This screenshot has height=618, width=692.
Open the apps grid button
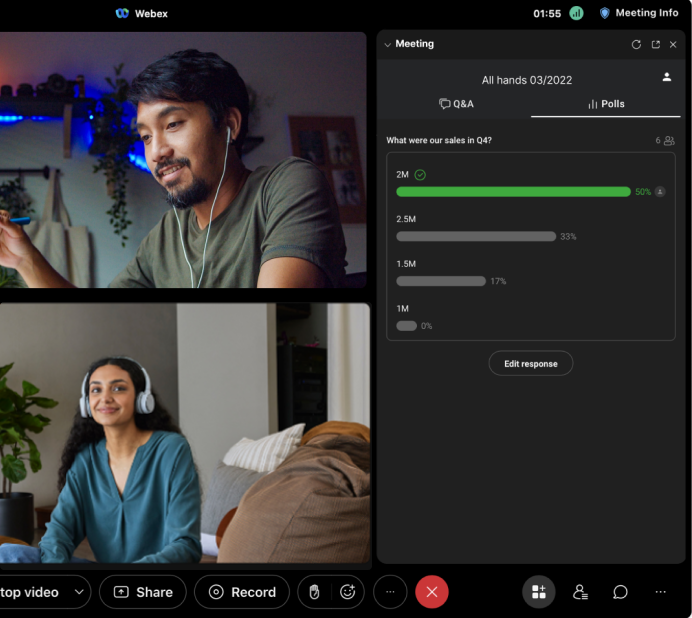pyautogui.click(x=539, y=592)
